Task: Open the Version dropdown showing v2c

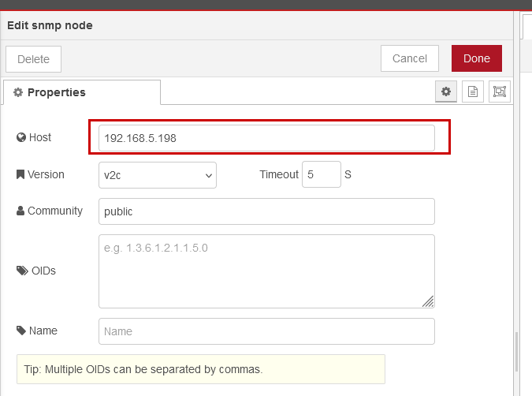Action: click(x=158, y=175)
